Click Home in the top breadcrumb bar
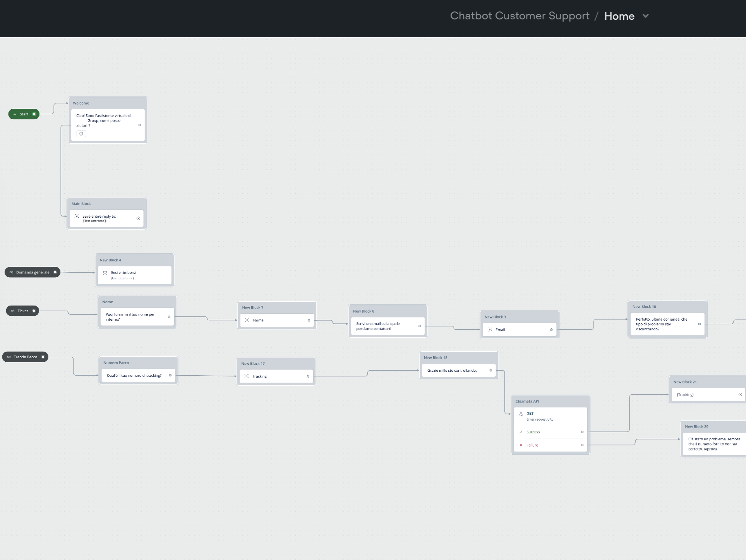The height and width of the screenshot is (560, 746). pyautogui.click(x=619, y=16)
